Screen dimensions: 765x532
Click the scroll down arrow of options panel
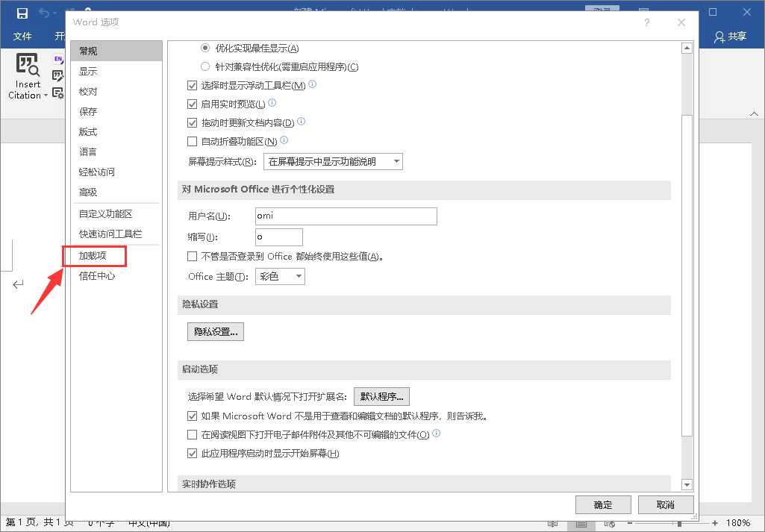click(x=687, y=485)
